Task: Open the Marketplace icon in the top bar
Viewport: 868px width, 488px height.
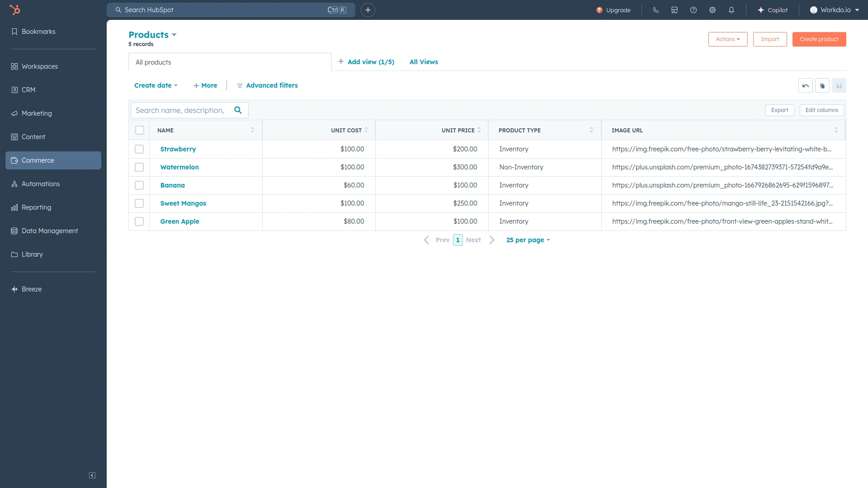Action: tap(675, 9)
